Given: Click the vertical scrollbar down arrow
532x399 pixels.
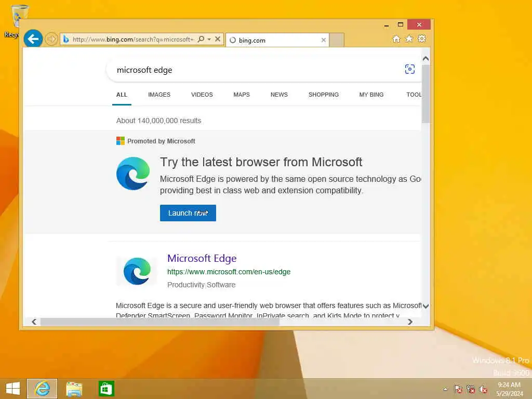Looking at the screenshot, I should (x=425, y=306).
